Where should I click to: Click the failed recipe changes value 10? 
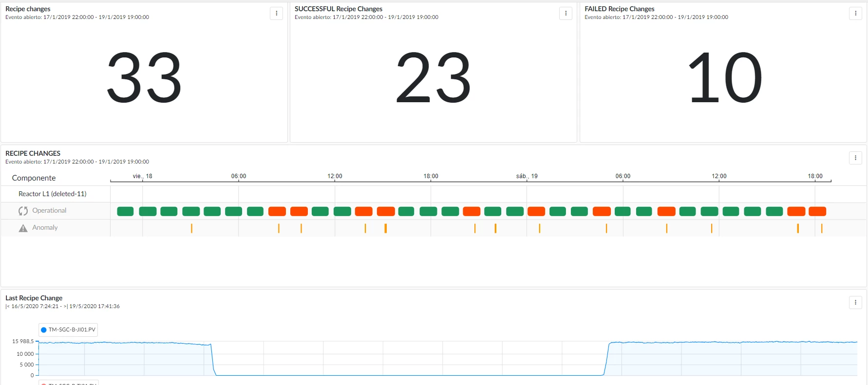click(x=724, y=78)
